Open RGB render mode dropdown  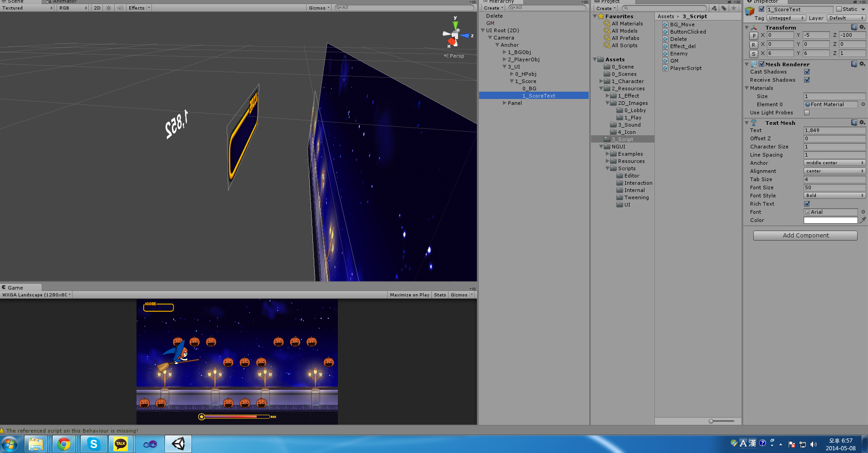(73, 8)
